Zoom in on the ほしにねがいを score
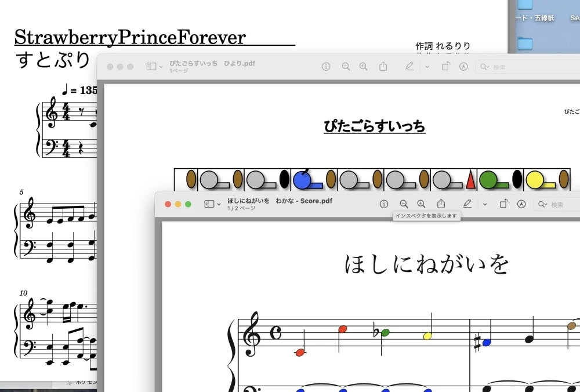Screen dimensions: 580x392 tap(421, 204)
